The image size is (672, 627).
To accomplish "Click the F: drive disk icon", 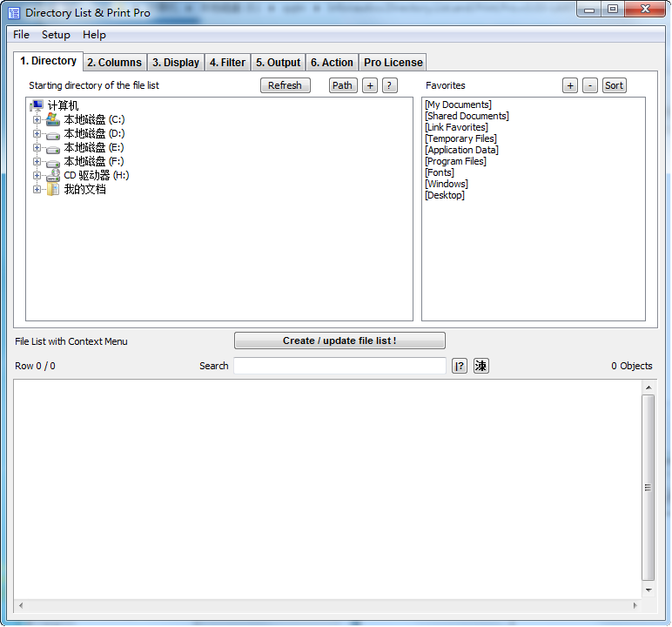I will click(x=53, y=164).
